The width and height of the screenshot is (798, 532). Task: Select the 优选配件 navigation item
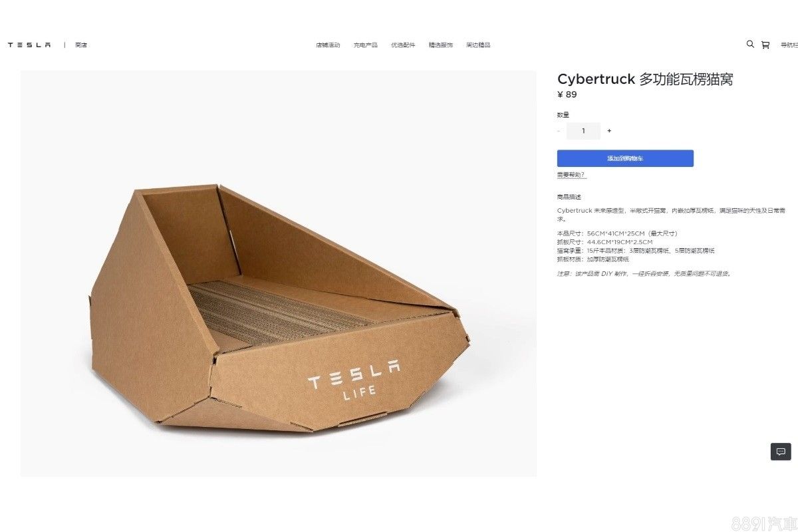coord(403,45)
